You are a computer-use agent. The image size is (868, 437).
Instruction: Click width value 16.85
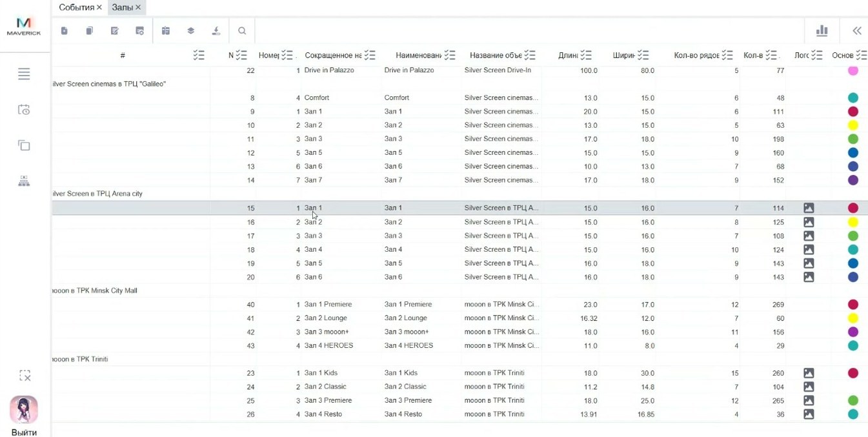[646, 414]
